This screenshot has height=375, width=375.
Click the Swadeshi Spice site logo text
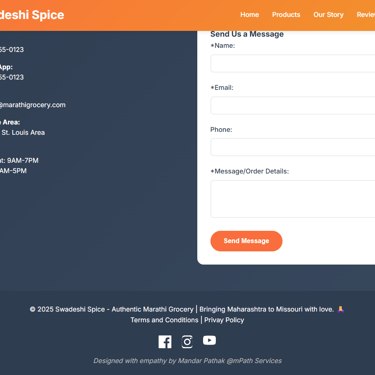point(32,15)
